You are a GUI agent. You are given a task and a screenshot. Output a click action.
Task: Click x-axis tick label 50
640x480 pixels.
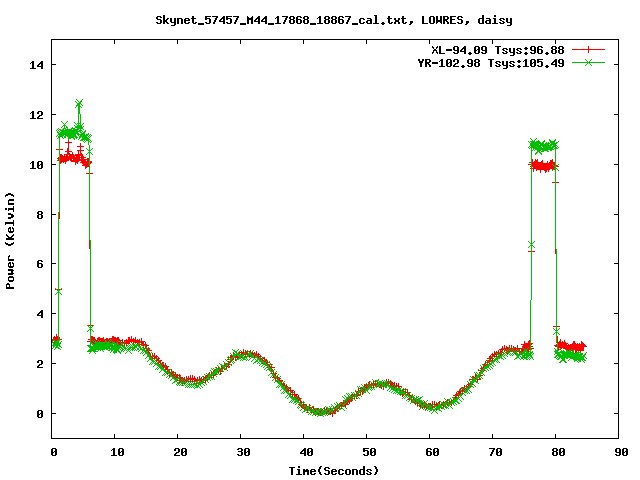pyautogui.click(x=369, y=452)
